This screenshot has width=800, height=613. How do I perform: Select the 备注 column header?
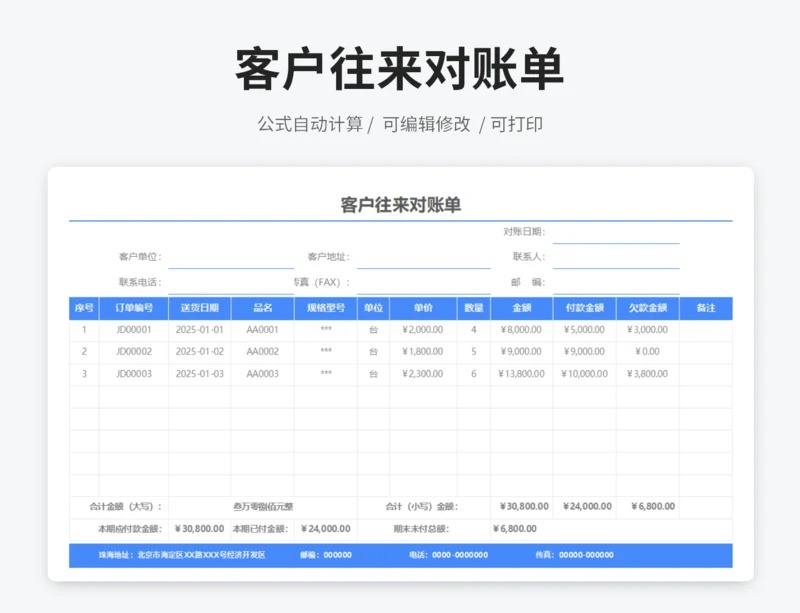[706, 308]
